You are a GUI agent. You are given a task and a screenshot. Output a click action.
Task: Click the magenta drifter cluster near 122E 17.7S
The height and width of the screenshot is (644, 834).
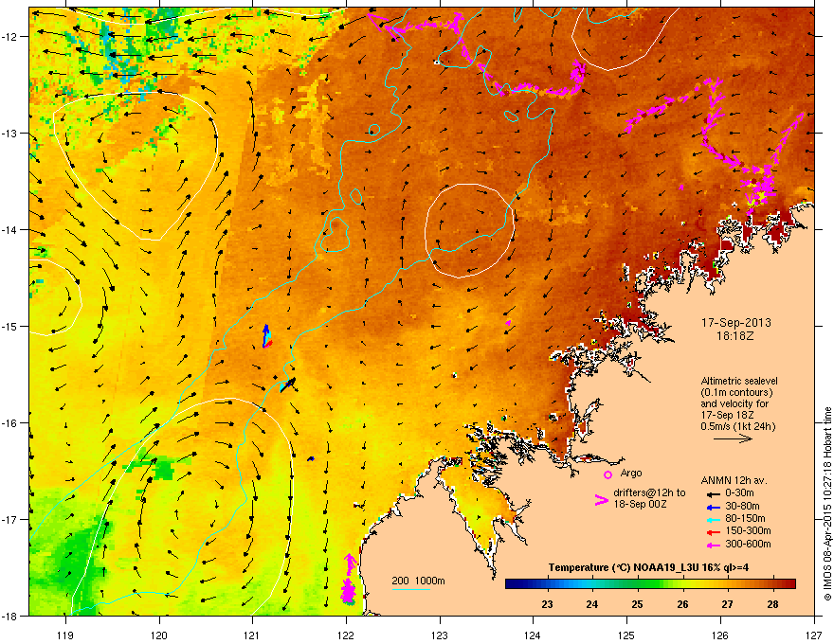(349, 580)
